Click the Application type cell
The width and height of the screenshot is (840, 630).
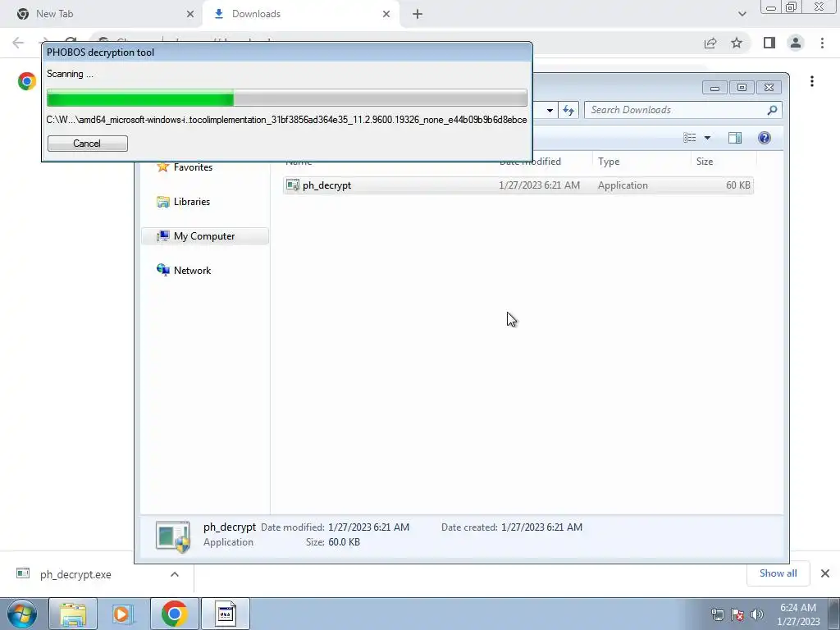[623, 185]
